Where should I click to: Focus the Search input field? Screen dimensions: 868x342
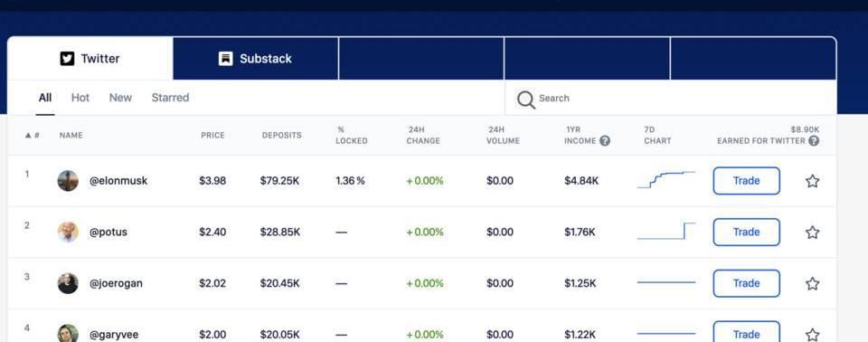point(670,98)
